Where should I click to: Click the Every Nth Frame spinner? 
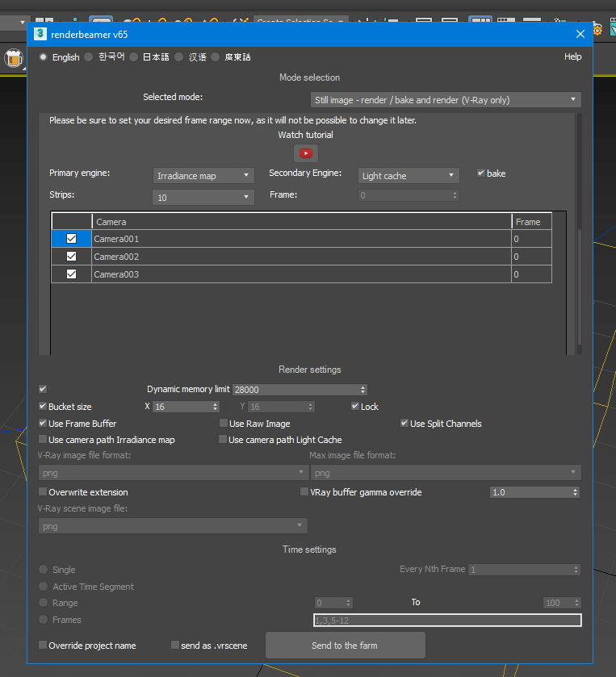(525, 570)
